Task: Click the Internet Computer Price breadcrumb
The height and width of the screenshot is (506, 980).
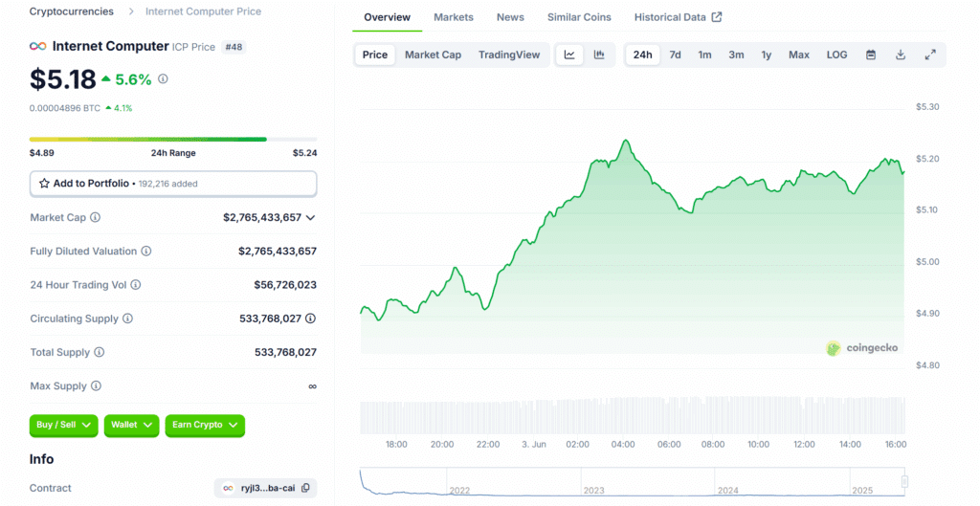Action: click(x=204, y=11)
